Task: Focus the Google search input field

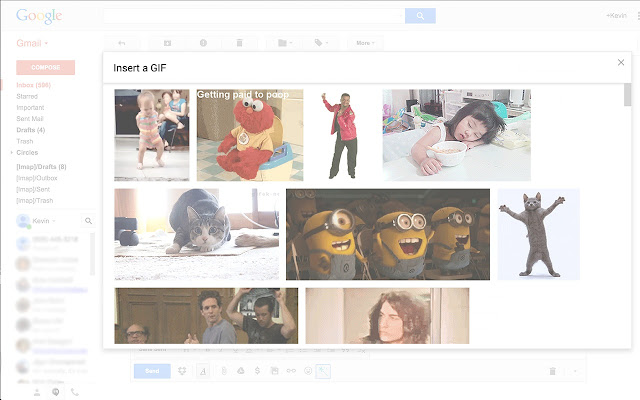Action: click(254, 16)
